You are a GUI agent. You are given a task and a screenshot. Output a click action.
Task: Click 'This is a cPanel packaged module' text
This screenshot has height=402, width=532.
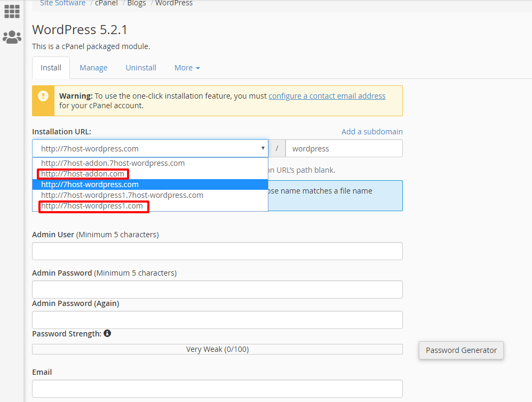coord(91,46)
